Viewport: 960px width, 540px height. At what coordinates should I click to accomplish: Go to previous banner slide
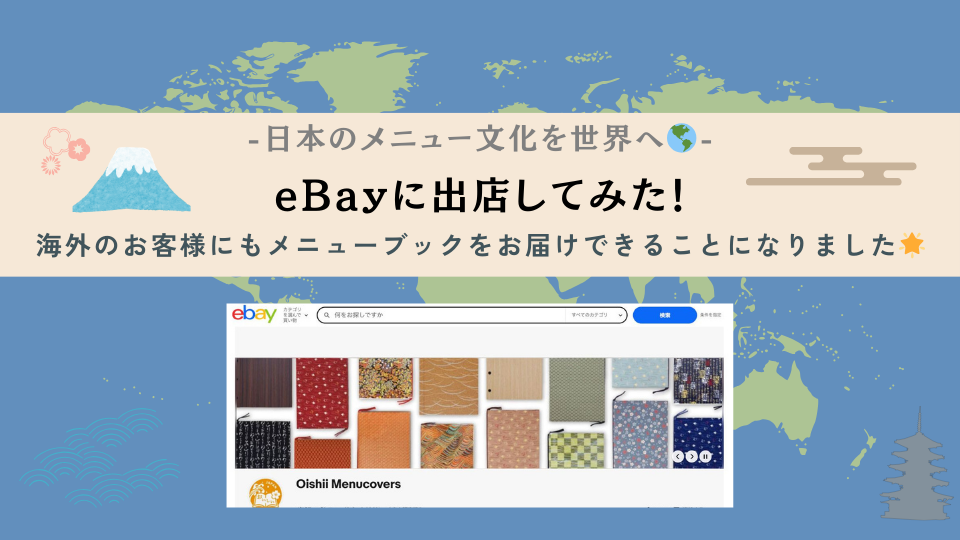click(x=678, y=457)
